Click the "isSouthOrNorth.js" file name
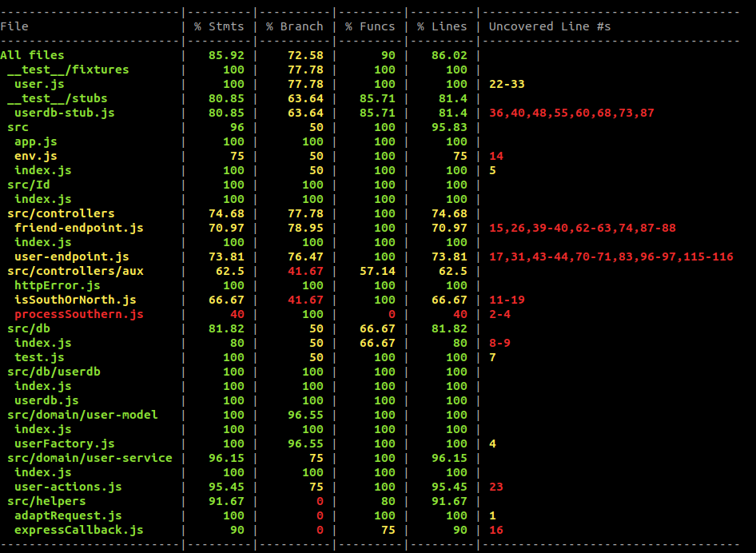756x553 pixels. pos(75,300)
